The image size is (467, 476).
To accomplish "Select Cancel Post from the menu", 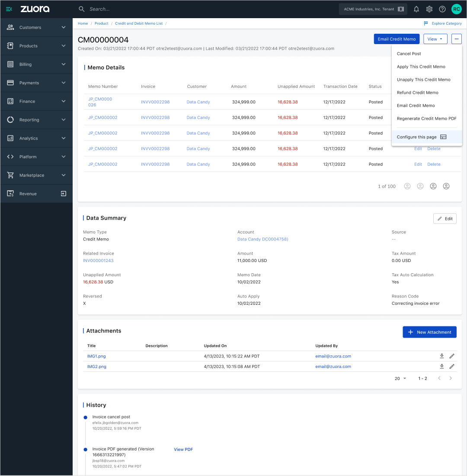I will pos(409,54).
